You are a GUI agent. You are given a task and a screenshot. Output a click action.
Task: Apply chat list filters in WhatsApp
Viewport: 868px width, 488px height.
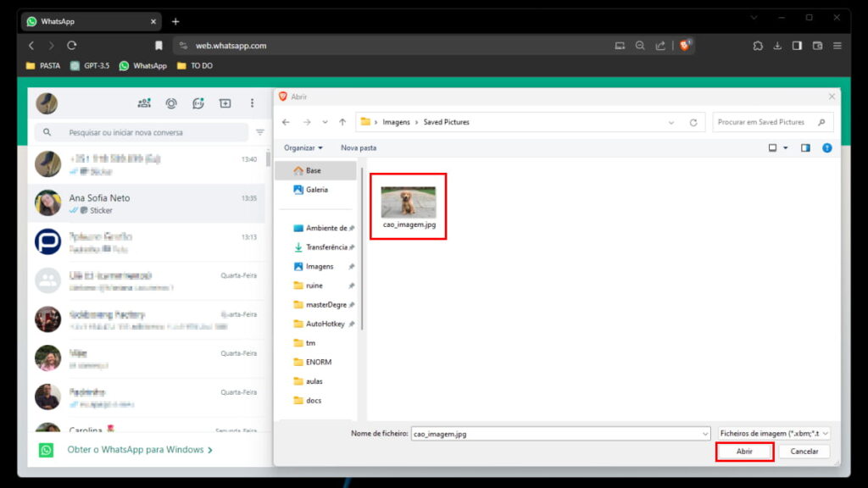(260, 133)
